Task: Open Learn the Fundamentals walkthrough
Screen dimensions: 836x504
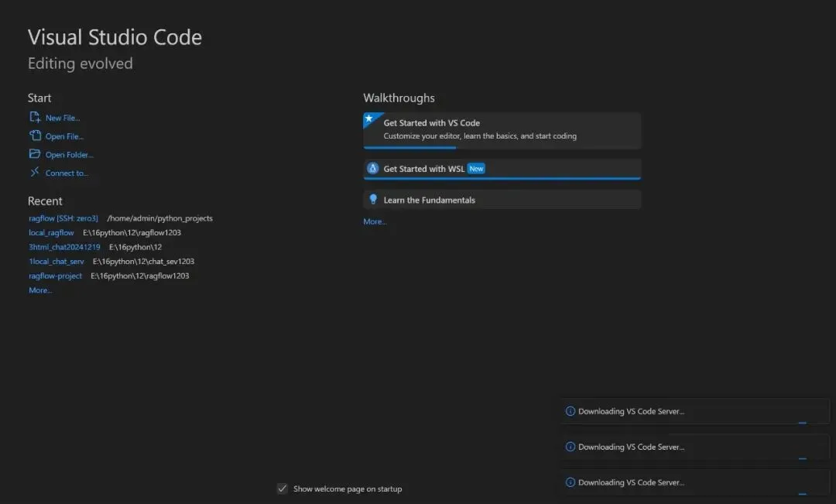Action: pyautogui.click(x=502, y=200)
